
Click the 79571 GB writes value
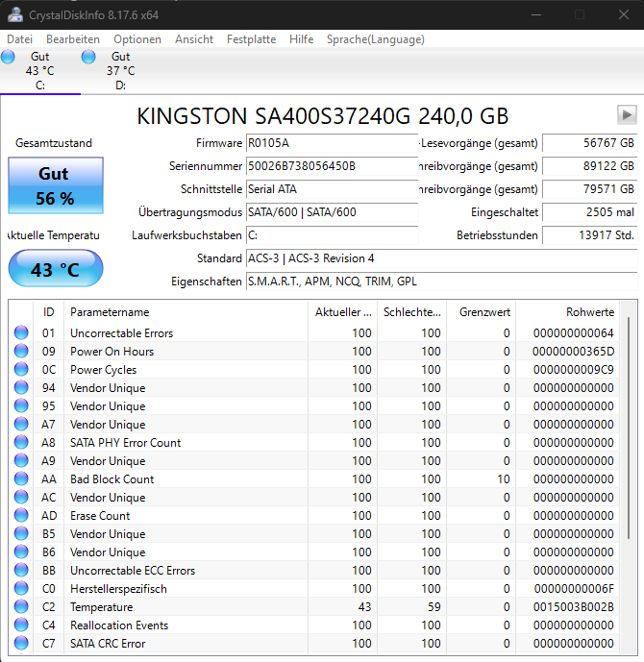[589, 189]
